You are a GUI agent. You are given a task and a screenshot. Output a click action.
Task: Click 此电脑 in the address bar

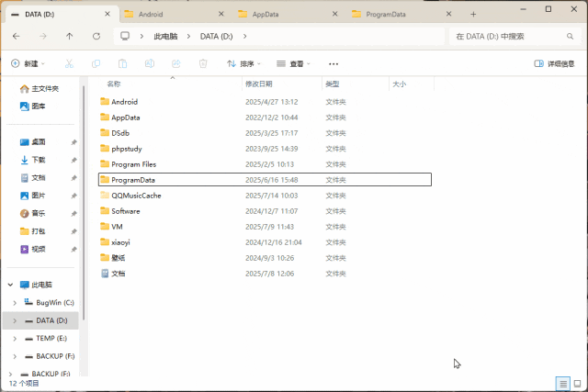click(165, 37)
